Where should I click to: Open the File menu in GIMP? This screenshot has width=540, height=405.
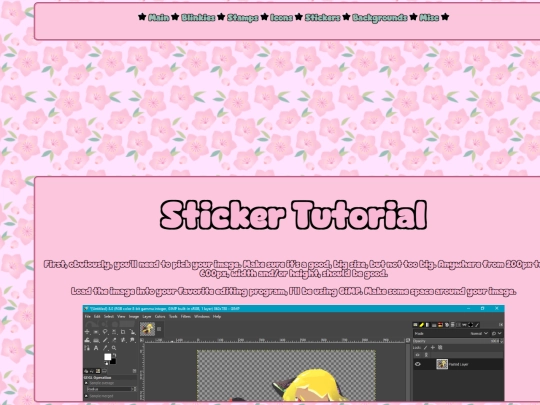coord(88,316)
